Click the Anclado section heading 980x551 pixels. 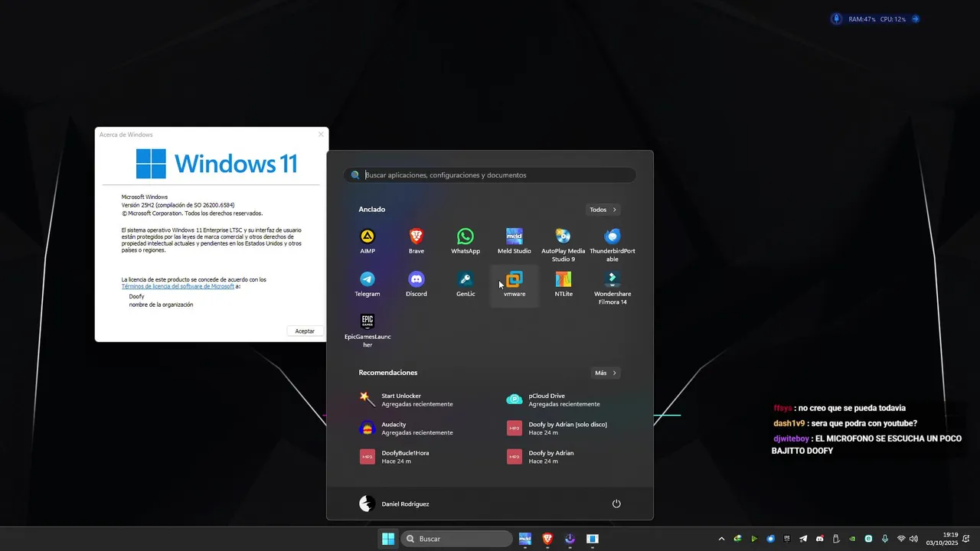372,210
